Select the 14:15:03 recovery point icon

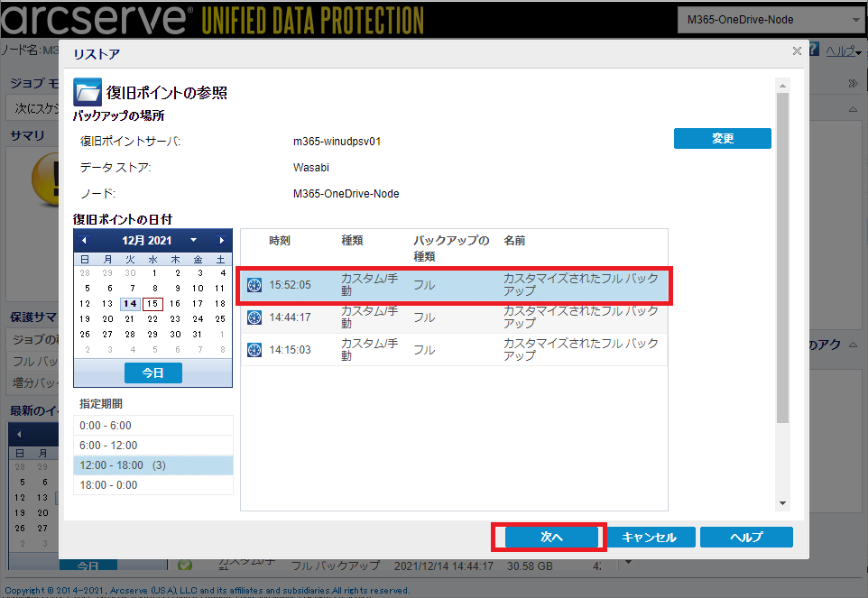coord(254,350)
